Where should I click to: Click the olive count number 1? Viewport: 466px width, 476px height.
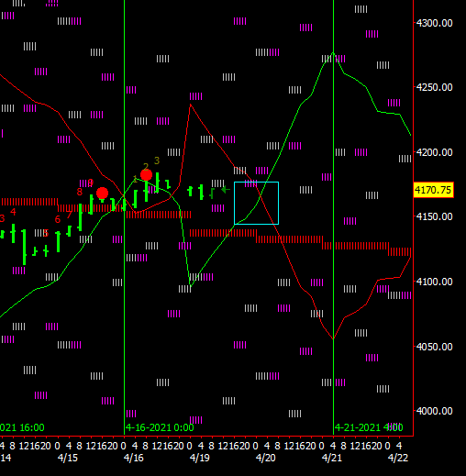pos(135,179)
